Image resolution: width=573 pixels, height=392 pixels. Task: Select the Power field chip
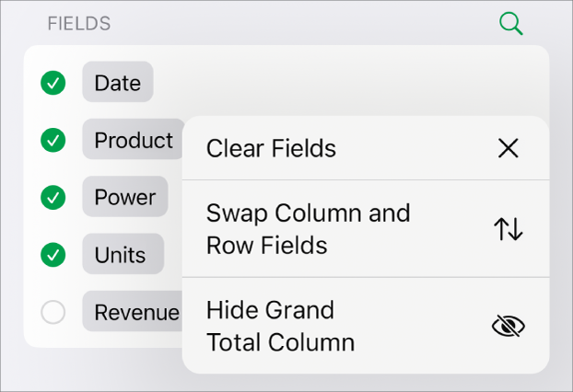click(124, 197)
